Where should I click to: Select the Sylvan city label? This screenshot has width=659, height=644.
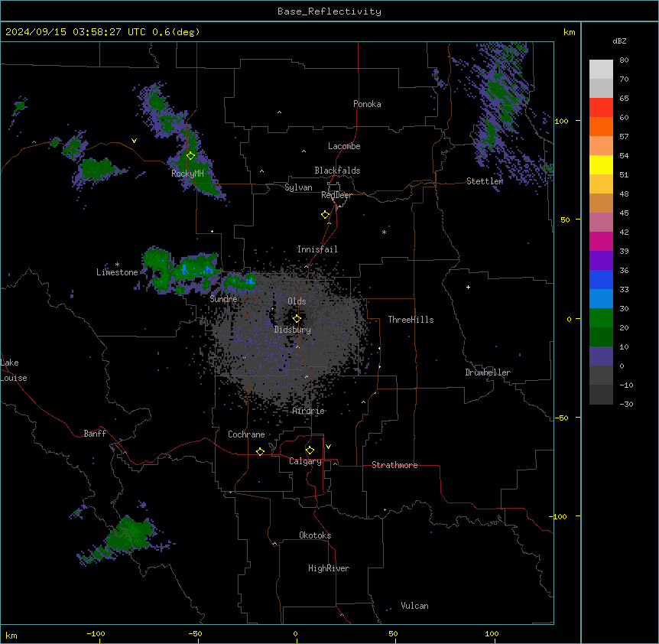(x=298, y=187)
